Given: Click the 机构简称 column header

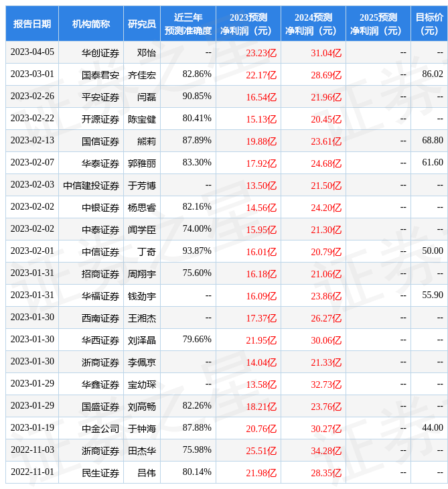Looking at the screenshot, I should point(91,23).
